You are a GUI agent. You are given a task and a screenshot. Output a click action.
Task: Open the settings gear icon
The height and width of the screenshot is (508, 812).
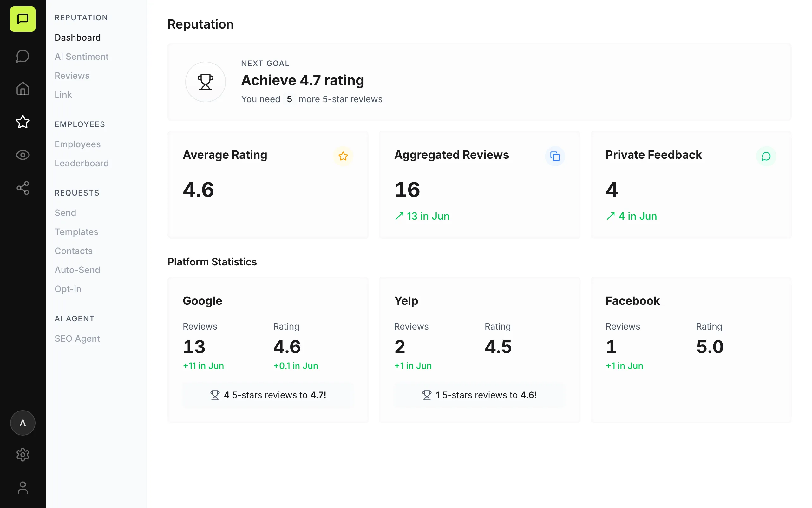(23, 455)
